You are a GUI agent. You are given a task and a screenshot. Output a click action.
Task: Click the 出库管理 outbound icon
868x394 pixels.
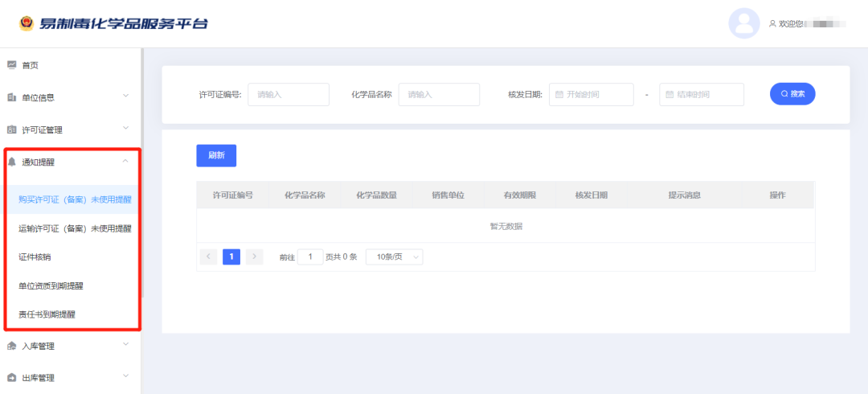[x=12, y=377]
